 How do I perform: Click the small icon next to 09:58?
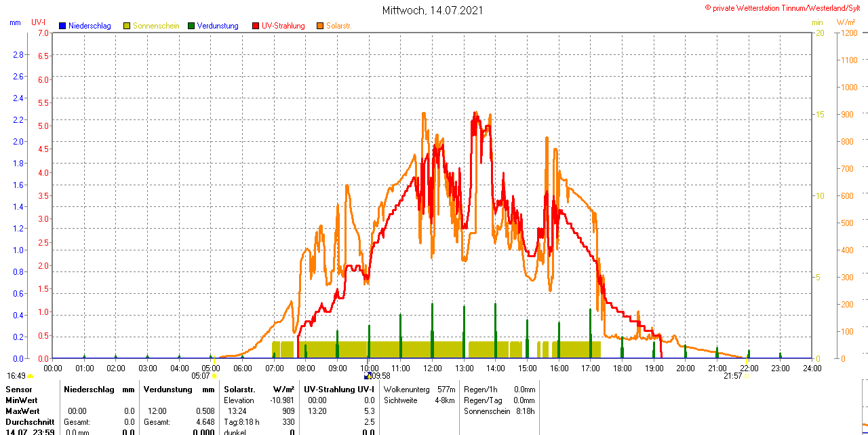(368, 375)
